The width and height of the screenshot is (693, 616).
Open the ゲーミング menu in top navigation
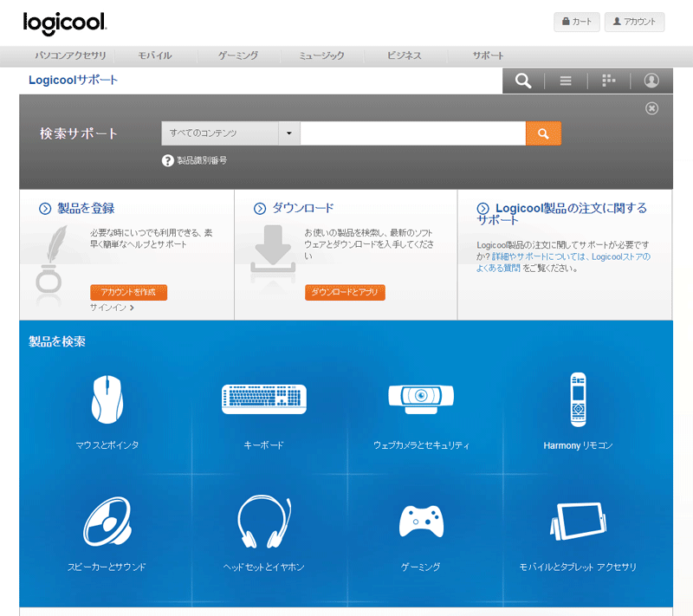[x=237, y=55]
